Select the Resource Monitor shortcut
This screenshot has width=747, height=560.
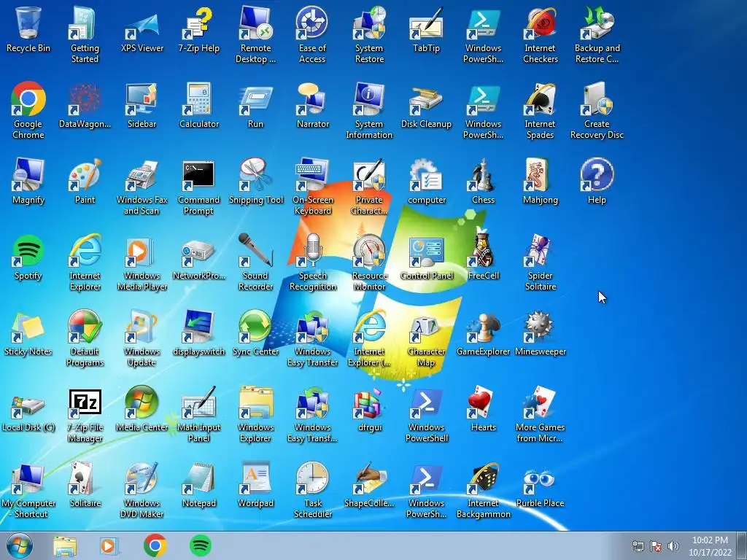[x=369, y=262]
